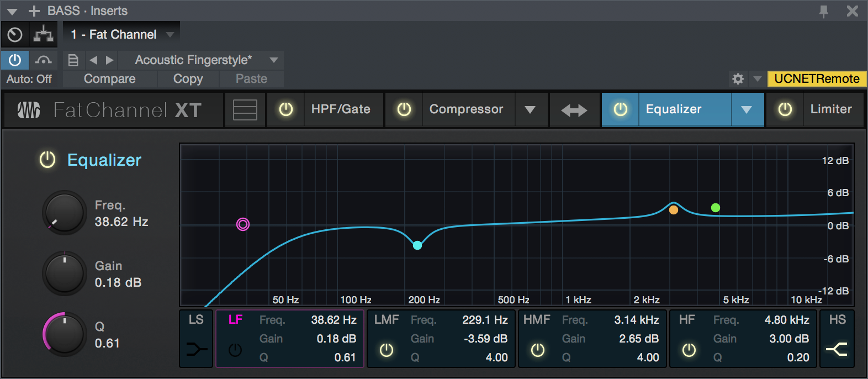Toggle Equalizer tab power button
Screen dimensions: 868x379
(x=621, y=109)
